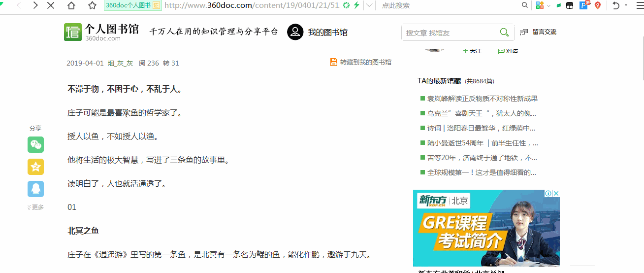The image size is (644, 273).
Task: Share article via the QQ penguin icon
Action: (35, 189)
